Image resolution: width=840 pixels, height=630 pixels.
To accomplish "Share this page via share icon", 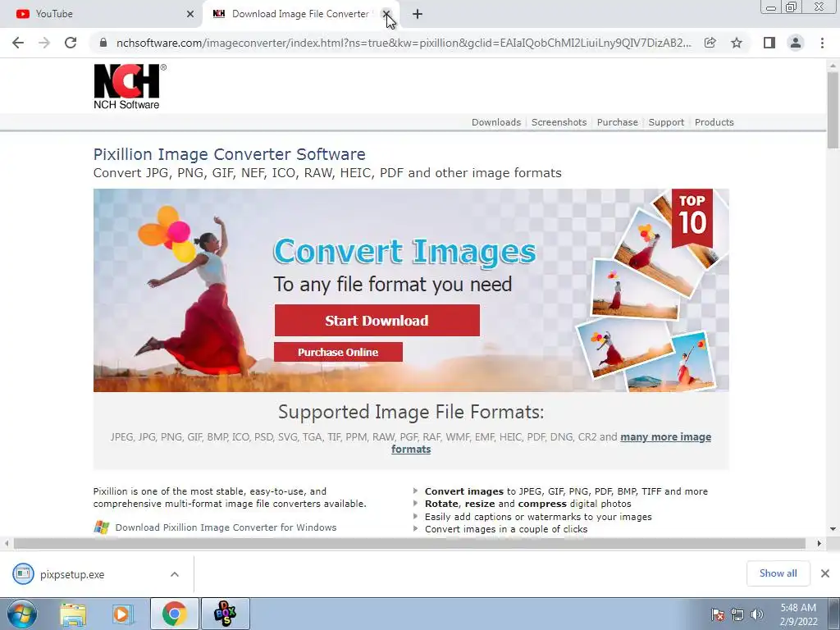I will (710, 43).
